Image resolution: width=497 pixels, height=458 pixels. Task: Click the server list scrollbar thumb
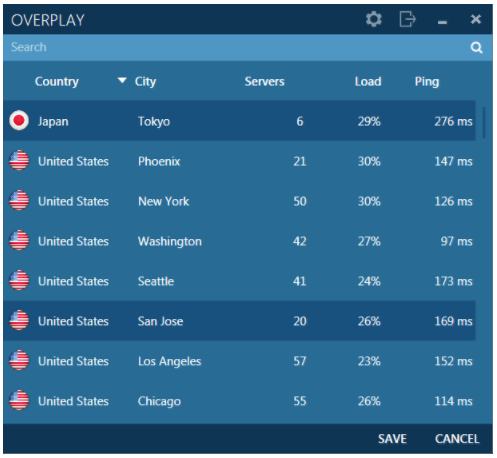point(484,122)
